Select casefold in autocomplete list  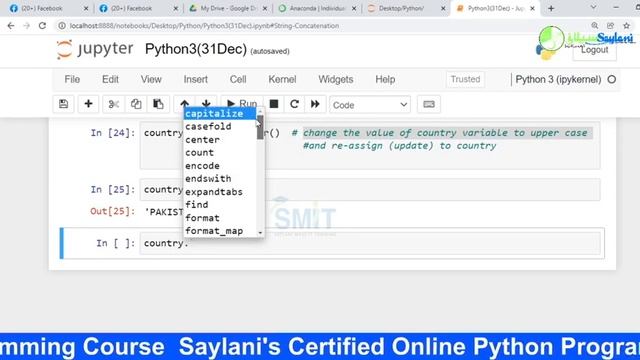220,127
